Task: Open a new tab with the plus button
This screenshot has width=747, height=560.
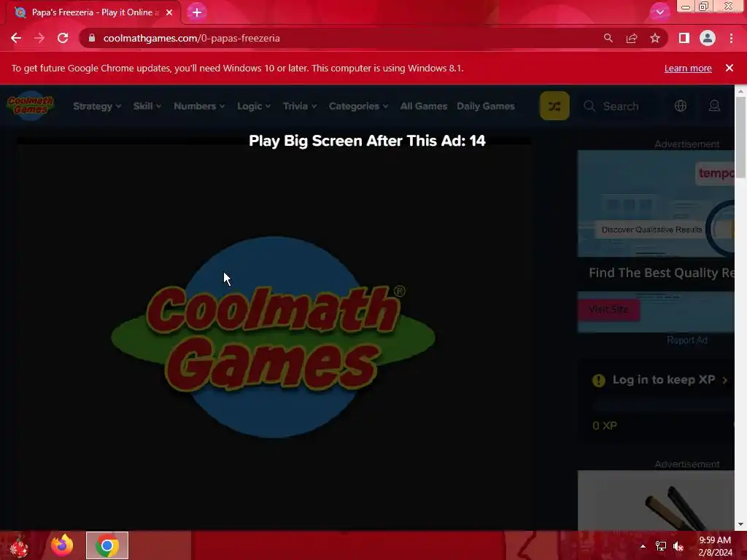Action: click(x=197, y=12)
